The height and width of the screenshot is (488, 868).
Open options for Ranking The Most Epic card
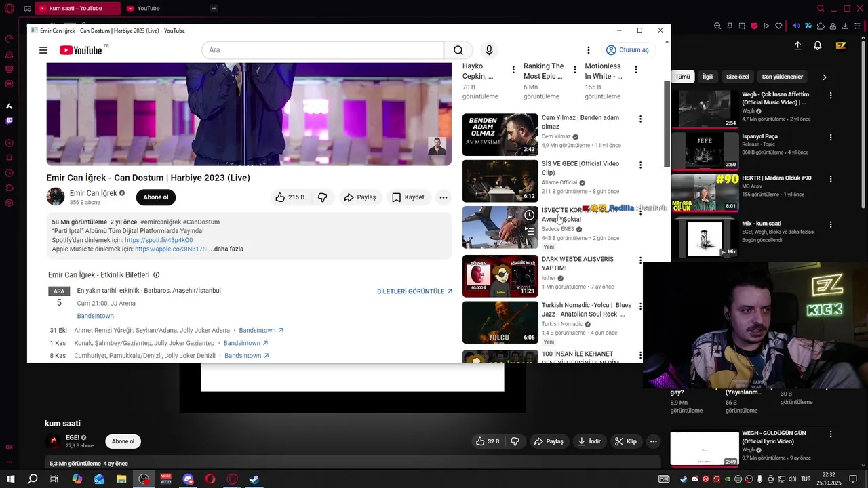point(575,70)
